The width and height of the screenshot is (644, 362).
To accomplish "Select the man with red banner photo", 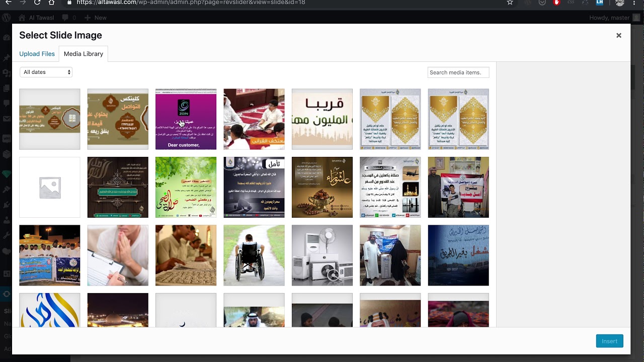I will (x=458, y=187).
